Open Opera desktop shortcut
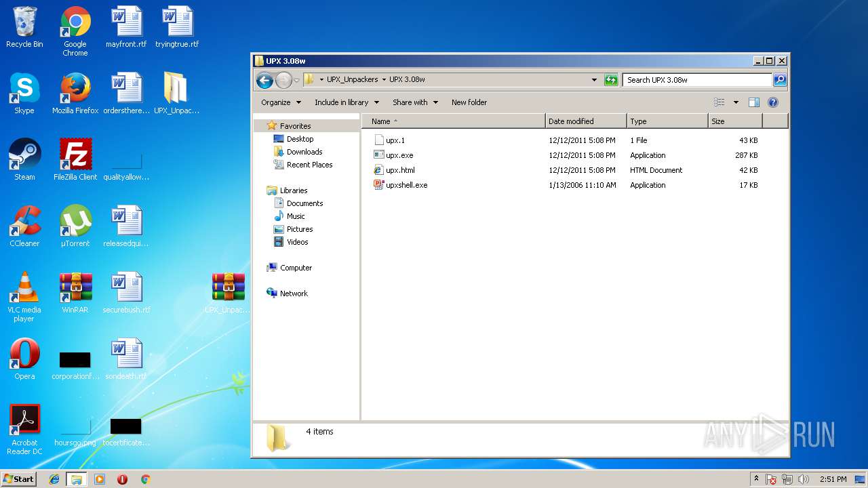 coord(24,359)
